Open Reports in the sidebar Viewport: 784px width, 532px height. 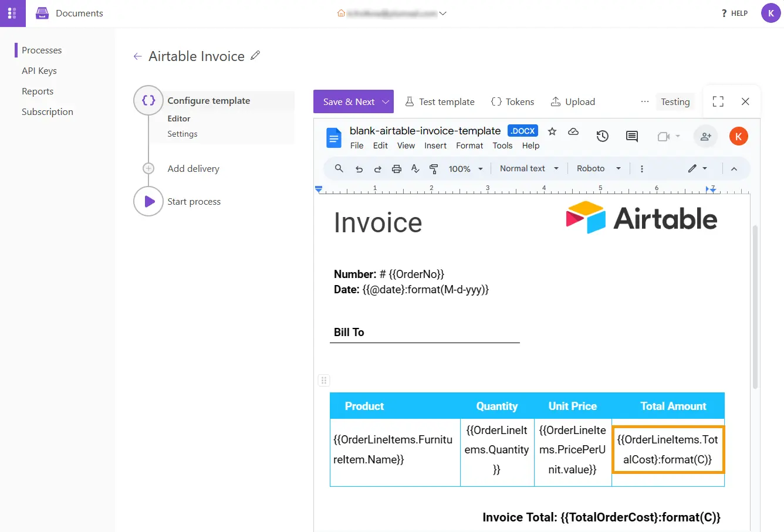pos(38,91)
